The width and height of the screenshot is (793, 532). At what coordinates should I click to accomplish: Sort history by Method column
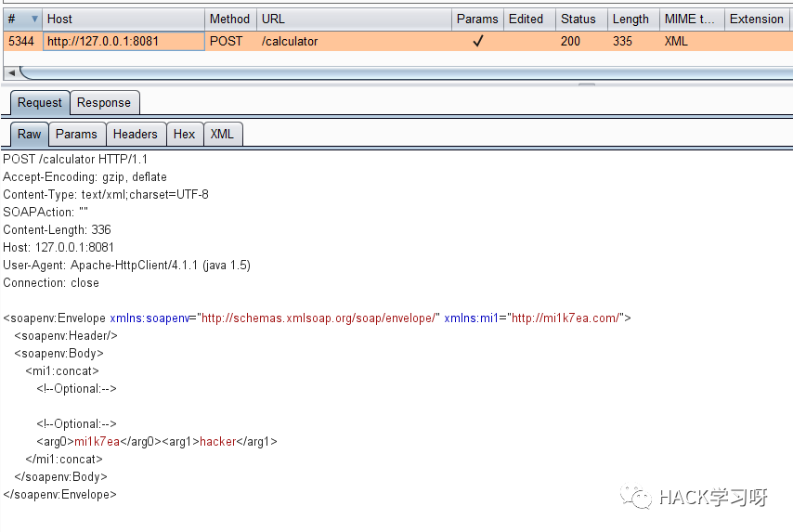tap(229, 19)
